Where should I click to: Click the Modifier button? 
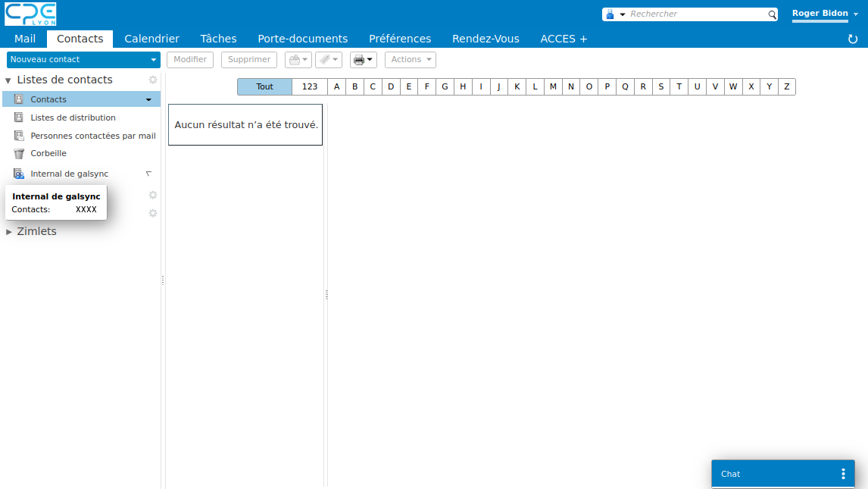(190, 60)
